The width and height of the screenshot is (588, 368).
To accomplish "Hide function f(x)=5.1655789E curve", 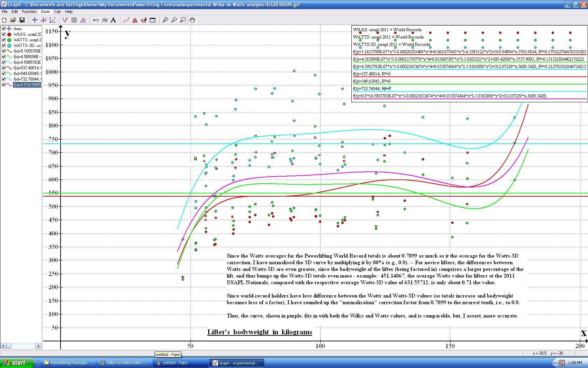I will tap(3, 51).
